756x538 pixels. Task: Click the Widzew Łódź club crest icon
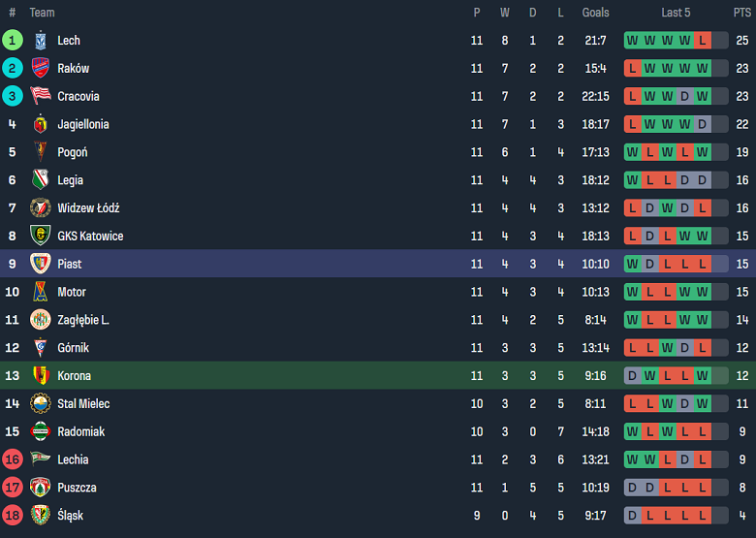[40, 208]
